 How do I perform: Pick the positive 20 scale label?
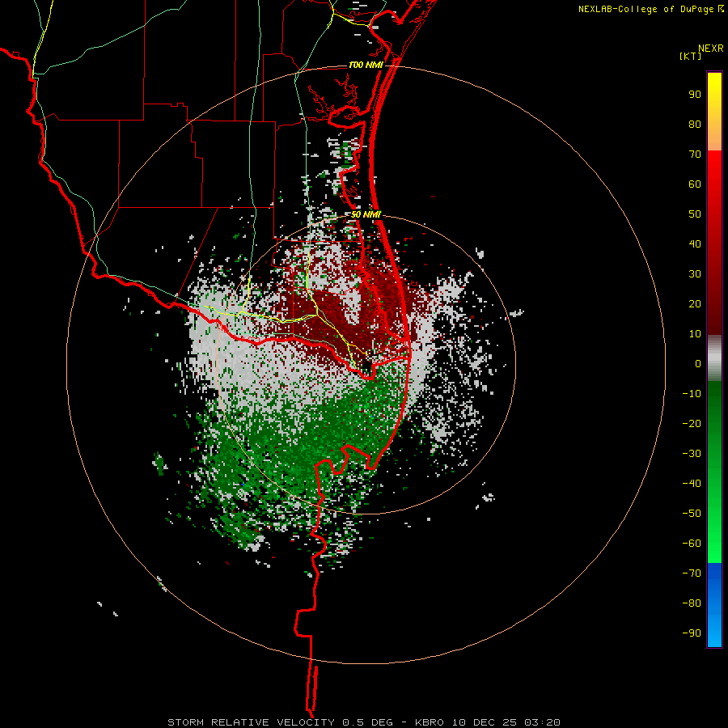pos(695,303)
